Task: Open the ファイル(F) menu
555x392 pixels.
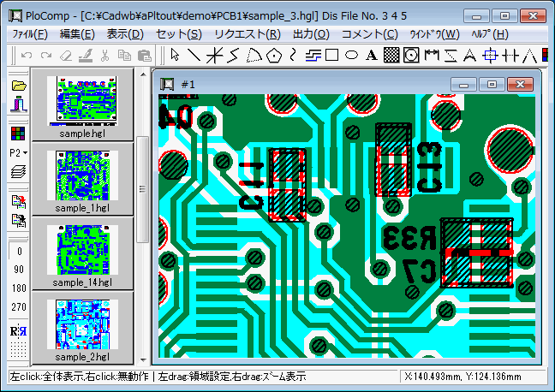Action: tap(30, 34)
